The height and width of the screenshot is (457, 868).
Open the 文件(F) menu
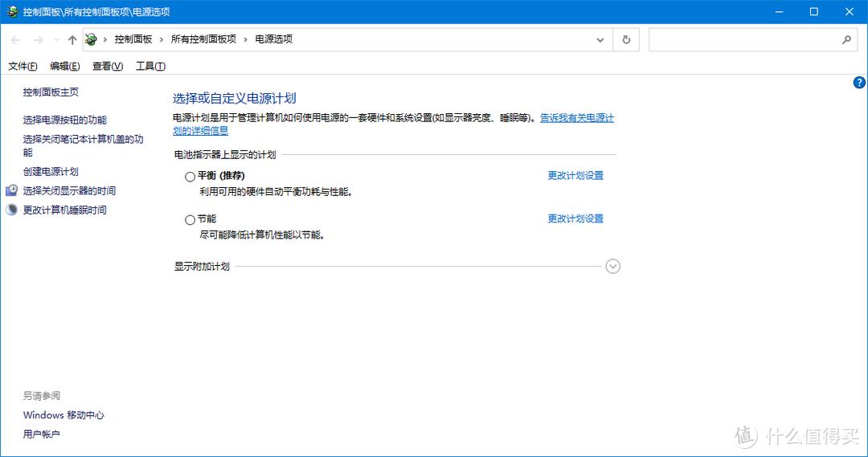(x=23, y=67)
